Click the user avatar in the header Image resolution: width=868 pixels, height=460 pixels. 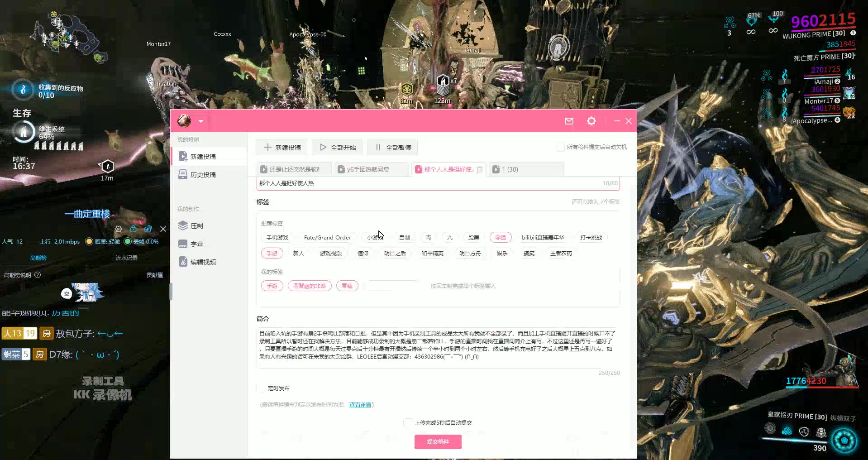pos(184,121)
